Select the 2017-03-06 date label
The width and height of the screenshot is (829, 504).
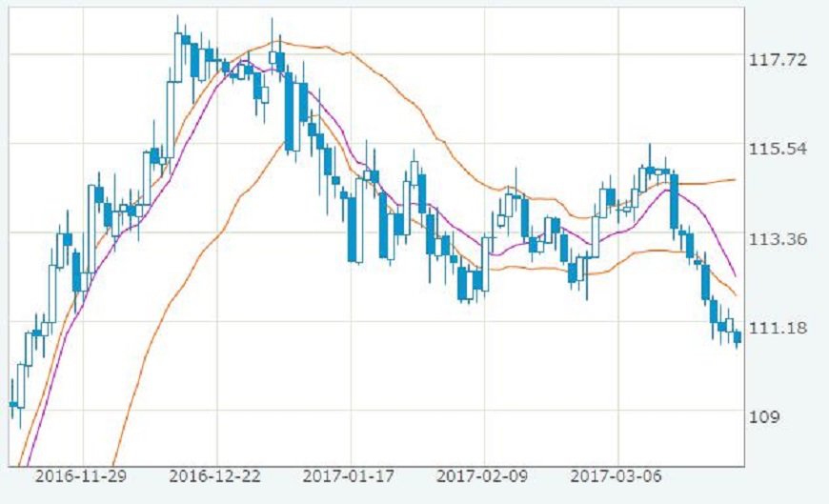[x=617, y=474]
